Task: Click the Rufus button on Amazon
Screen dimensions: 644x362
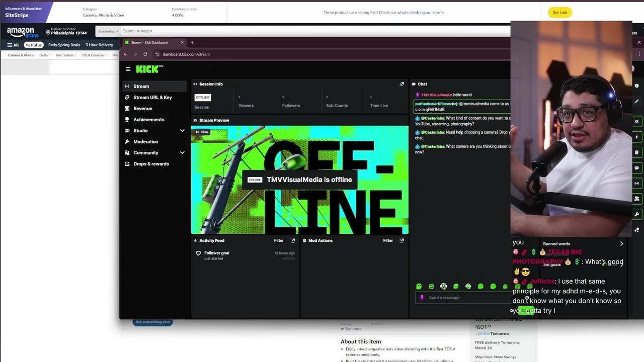Action: (x=34, y=45)
